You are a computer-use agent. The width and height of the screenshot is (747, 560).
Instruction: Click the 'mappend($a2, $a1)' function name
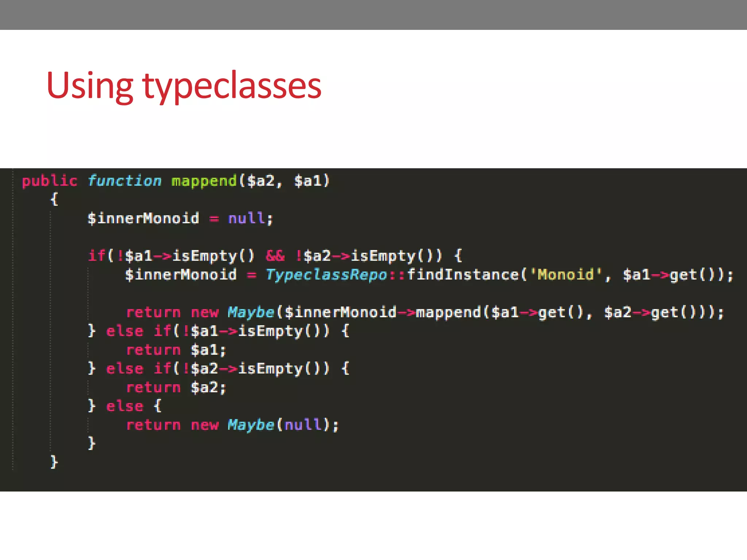click(x=251, y=181)
